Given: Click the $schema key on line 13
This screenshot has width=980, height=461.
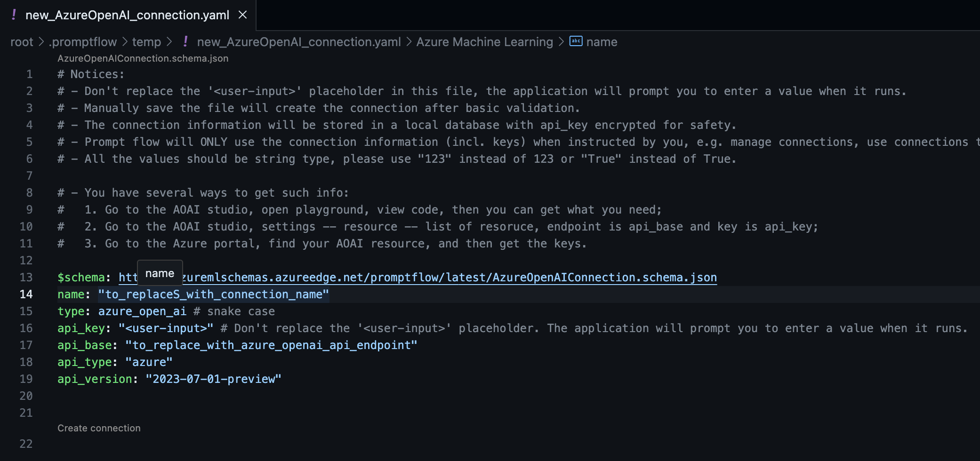Looking at the screenshot, I should click(81, 278).
